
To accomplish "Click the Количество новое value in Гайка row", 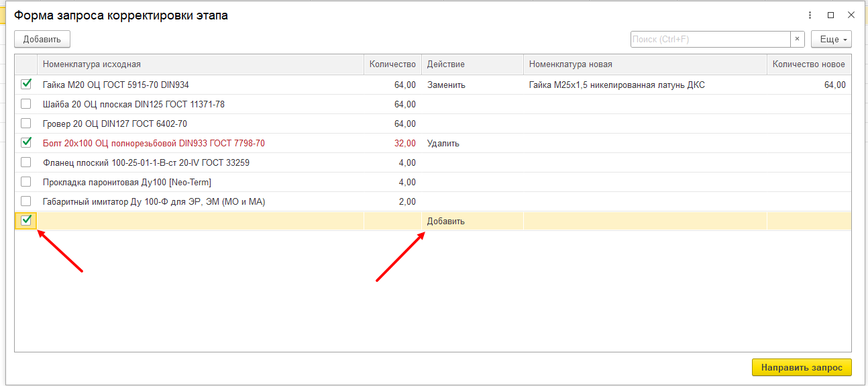I will coord(809,85).
